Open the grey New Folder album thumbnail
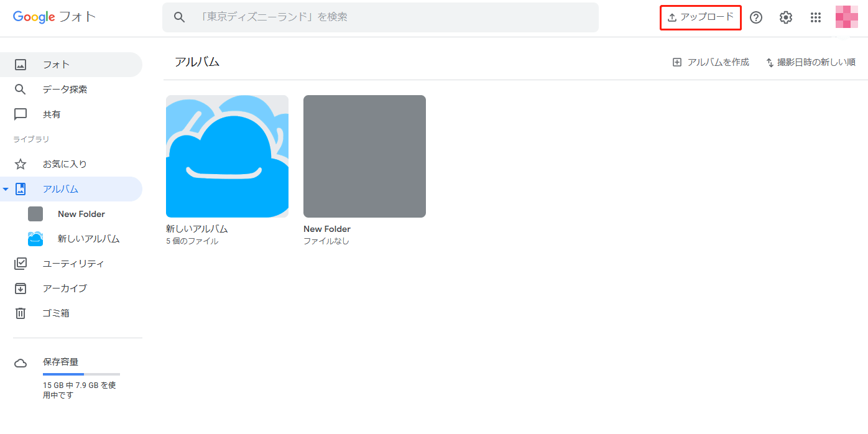This screenshot has height=434, width=868. click(x=364, y=156)
